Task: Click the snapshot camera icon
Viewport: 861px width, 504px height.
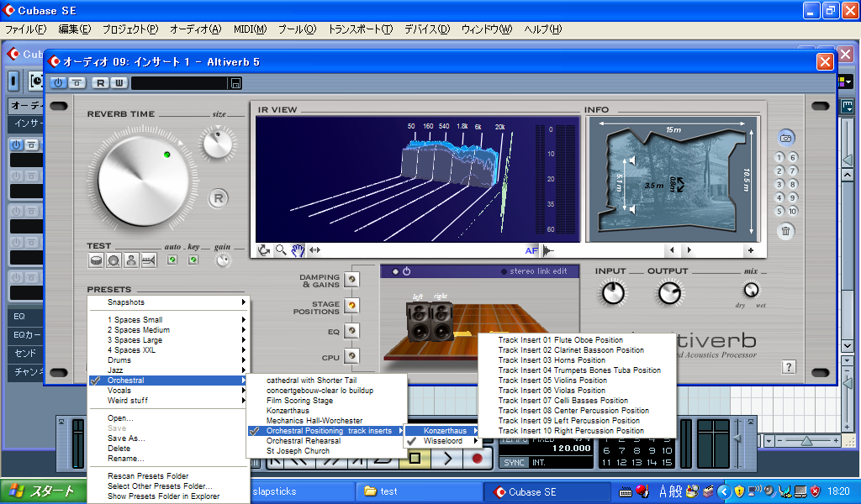Action: click(x=786, y=137)
